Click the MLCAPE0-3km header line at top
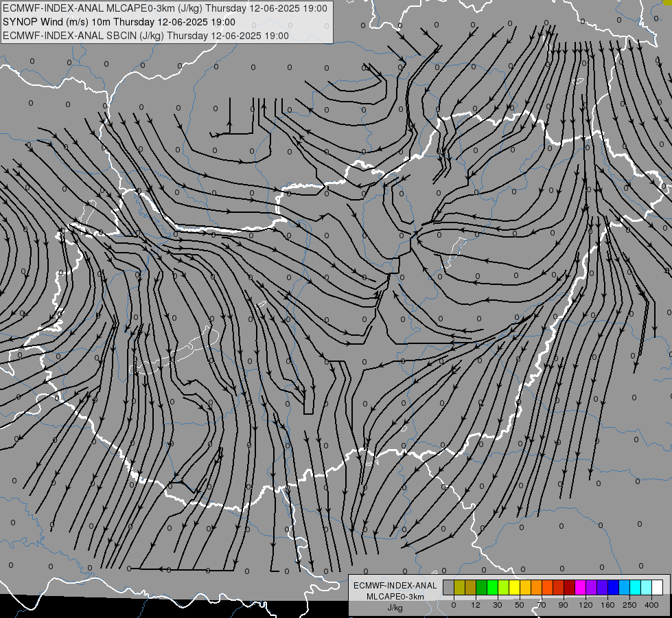This screenshot has height=618, width=672. [x=165, y=8]
